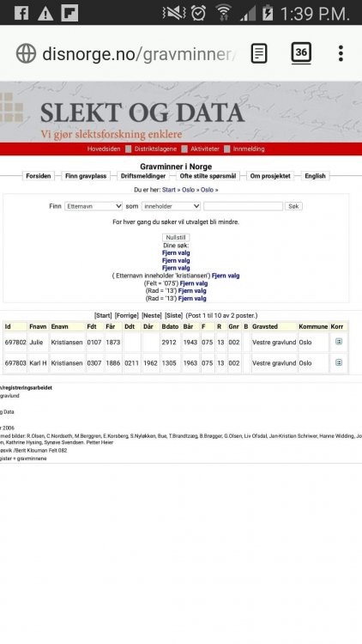Image resolution: width=362 pixels, height=644 pixels.
Task: Click the Søk search button
Action: coord(293,206)
